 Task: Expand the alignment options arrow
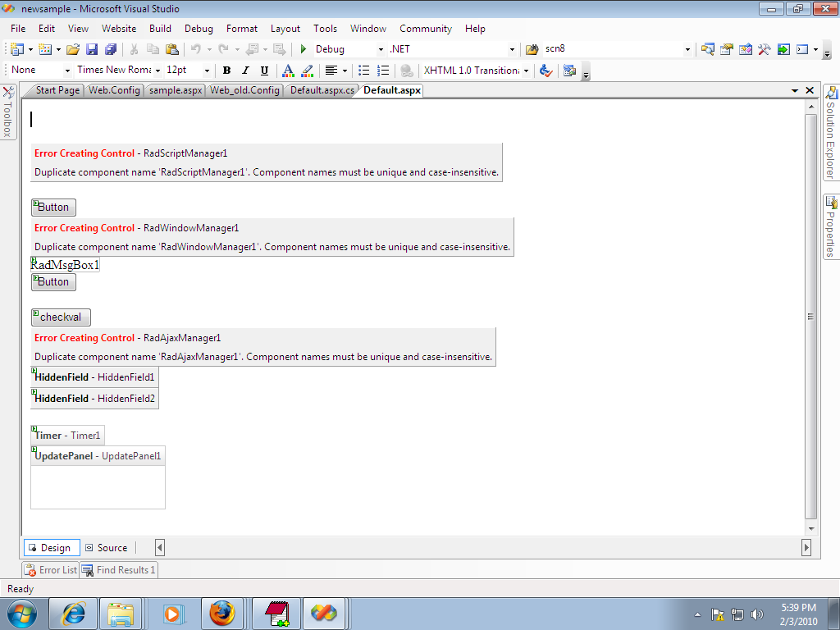click(345, 71)
